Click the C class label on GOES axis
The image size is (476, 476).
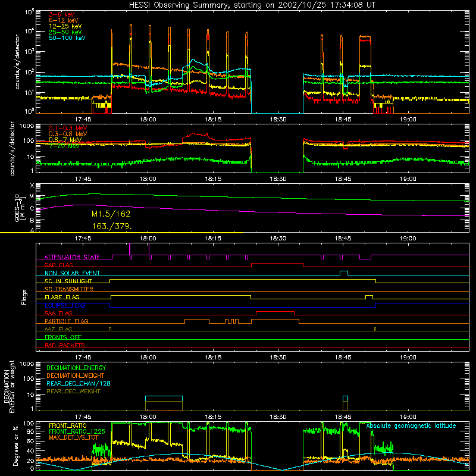click(32, 208)
